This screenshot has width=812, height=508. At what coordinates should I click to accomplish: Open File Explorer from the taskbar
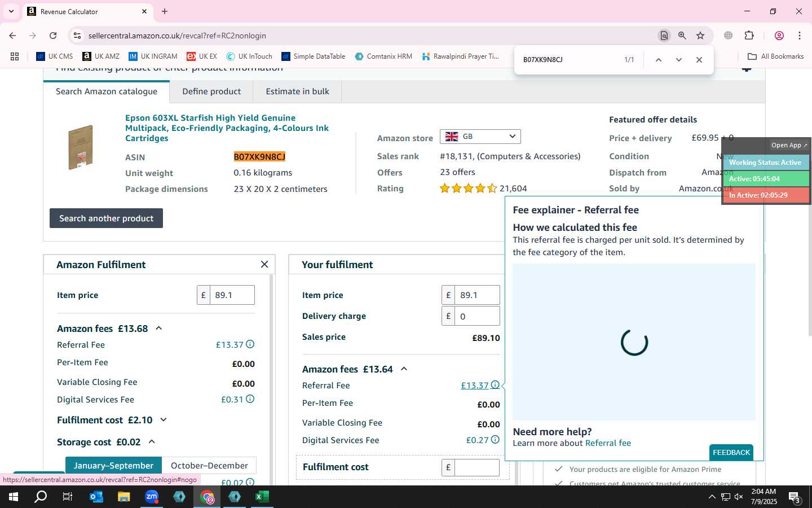coord(123,497)
